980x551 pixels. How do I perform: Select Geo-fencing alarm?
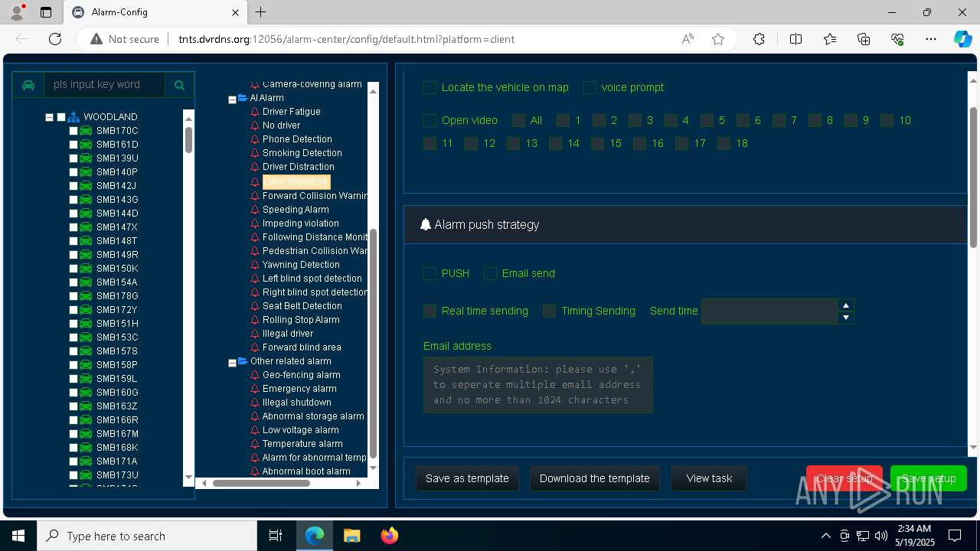coord(301,375)
